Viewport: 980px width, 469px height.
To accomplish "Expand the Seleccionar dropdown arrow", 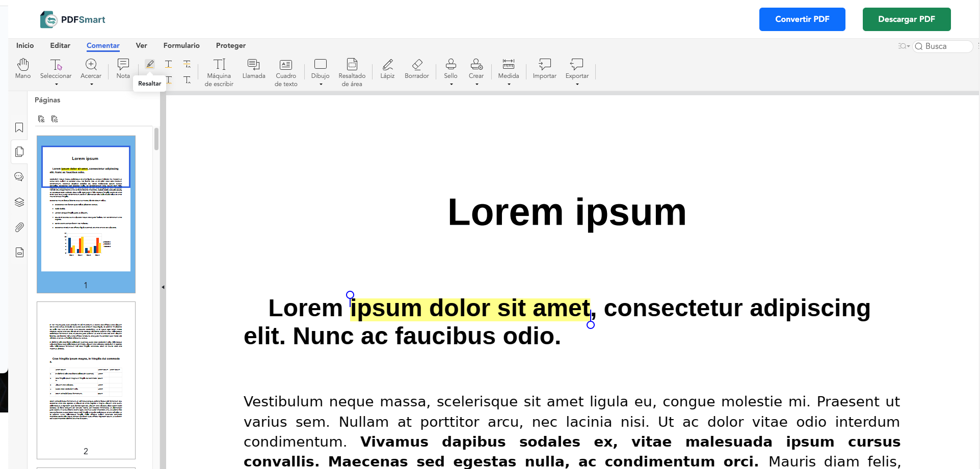I will (56, 85).
